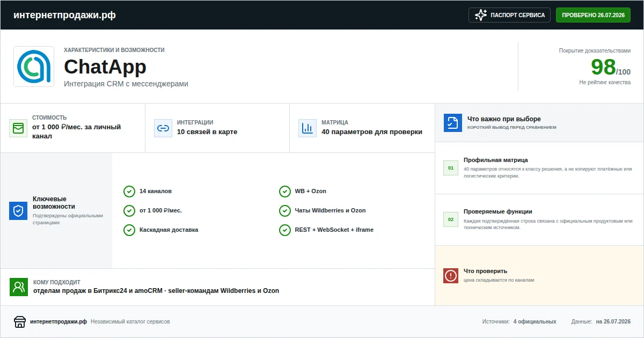
Task: Click the на 26.07.2026 data date
Action: (613, 322)
